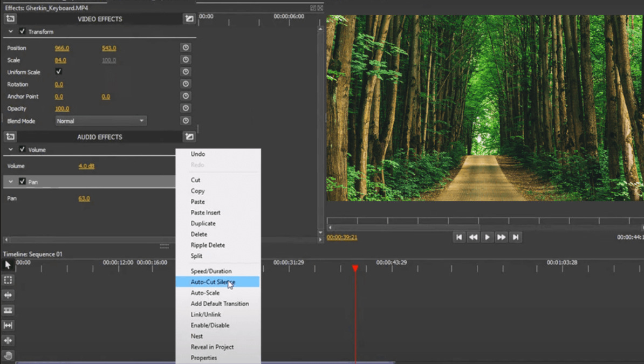Open the Blend Mode Normal dropdown
Viewport: 644px width, 364px height.
[101, 121]
